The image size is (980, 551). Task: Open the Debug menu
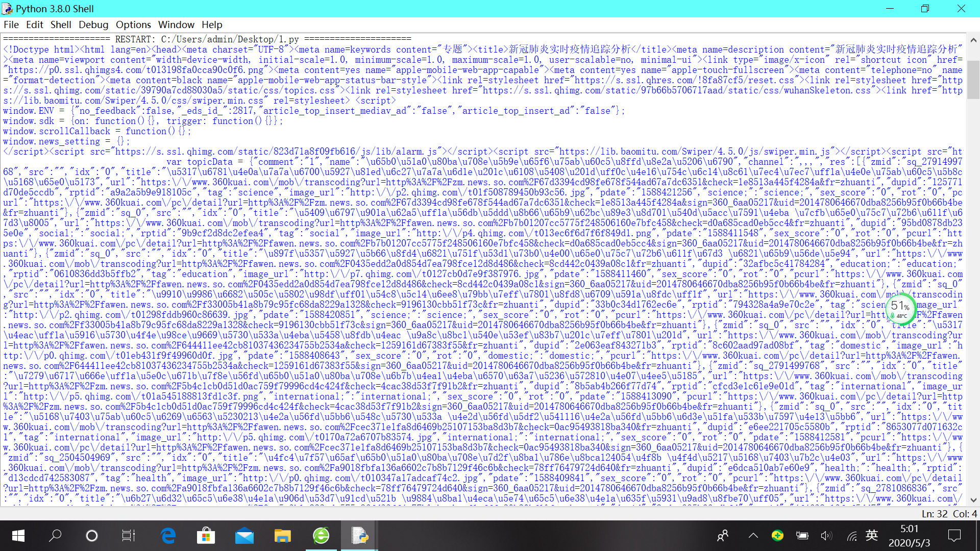pos(93,24)
